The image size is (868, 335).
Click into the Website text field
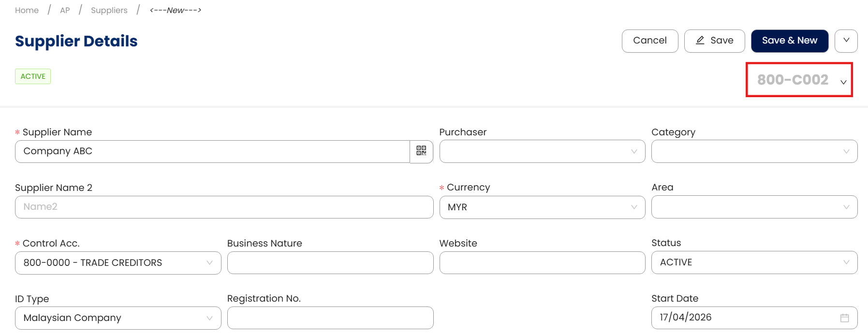pyautogui.click(x=542, y=262)
